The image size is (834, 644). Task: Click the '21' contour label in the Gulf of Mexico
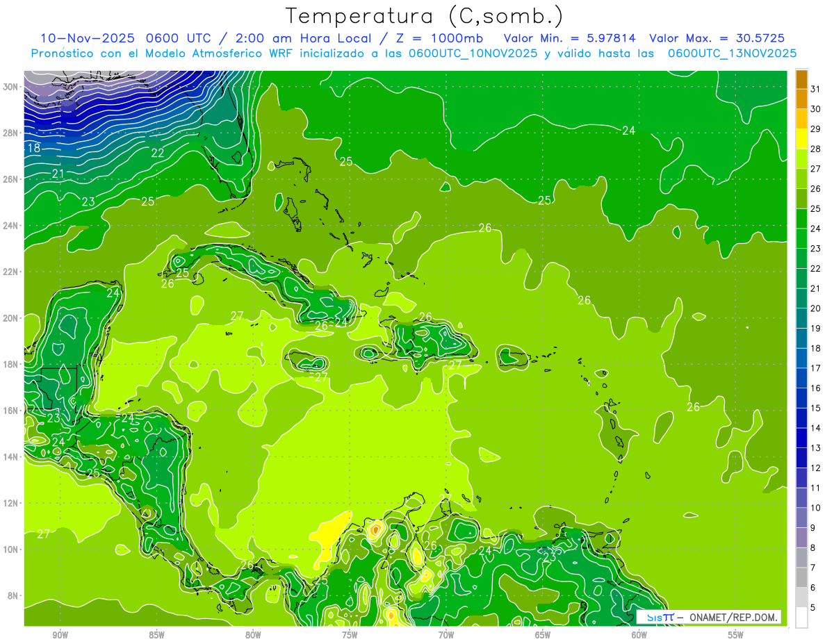(58, 174)
